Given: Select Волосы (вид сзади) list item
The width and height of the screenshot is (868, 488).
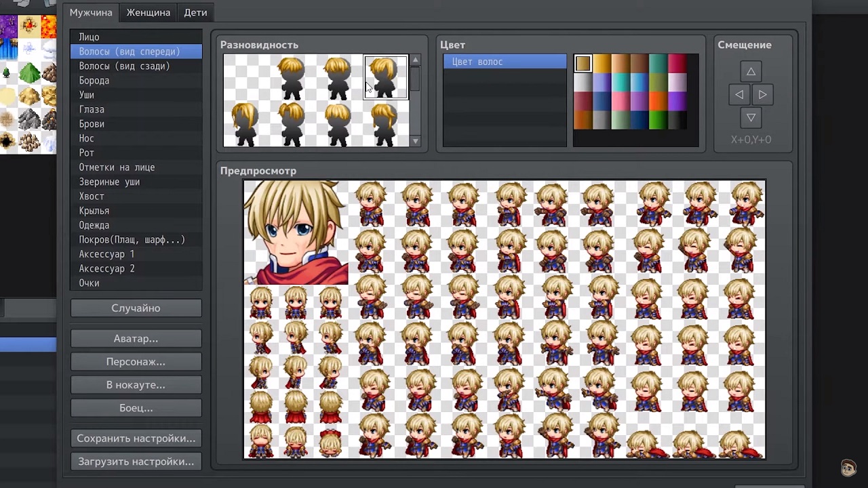Looking at the screenshot, I should (124, 66).
